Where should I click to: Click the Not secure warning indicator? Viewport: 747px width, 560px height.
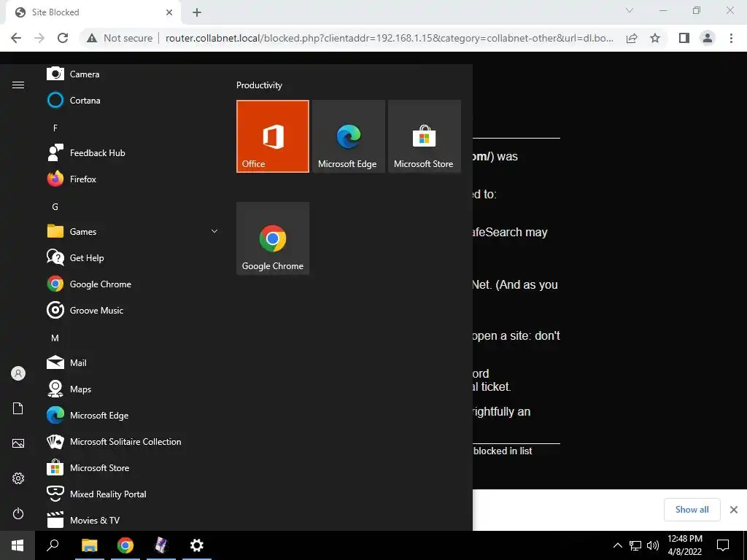pos(120,38)
